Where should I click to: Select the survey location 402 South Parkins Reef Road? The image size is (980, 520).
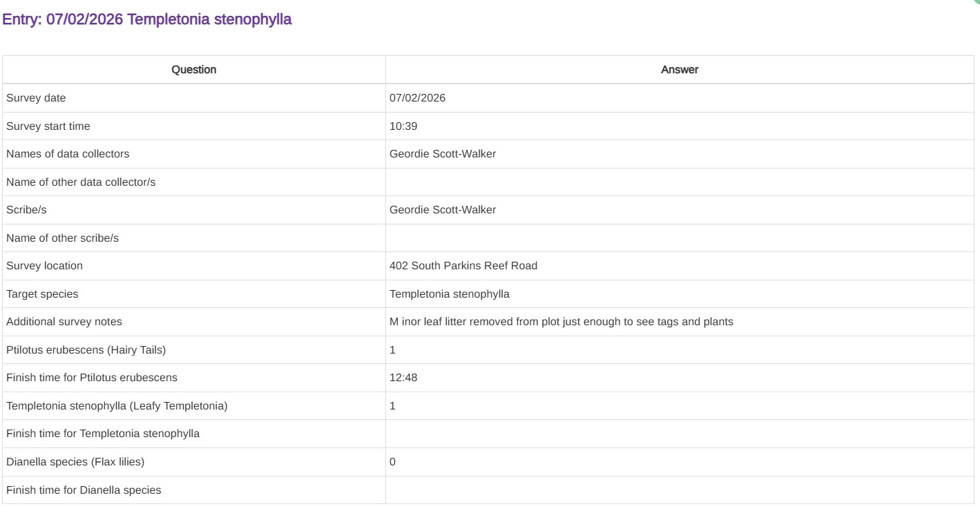pyautogui.click(x=463, y=266)
